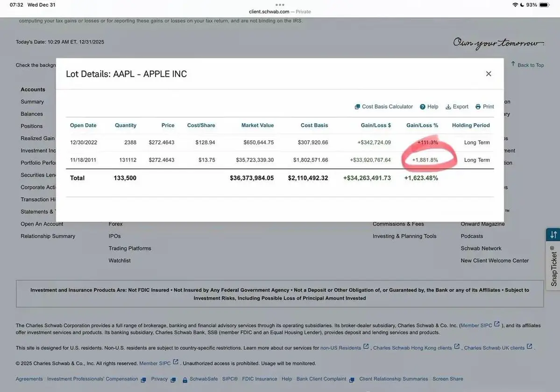Click the Help question mark icon
560x392 pixels.
(423, 107)
